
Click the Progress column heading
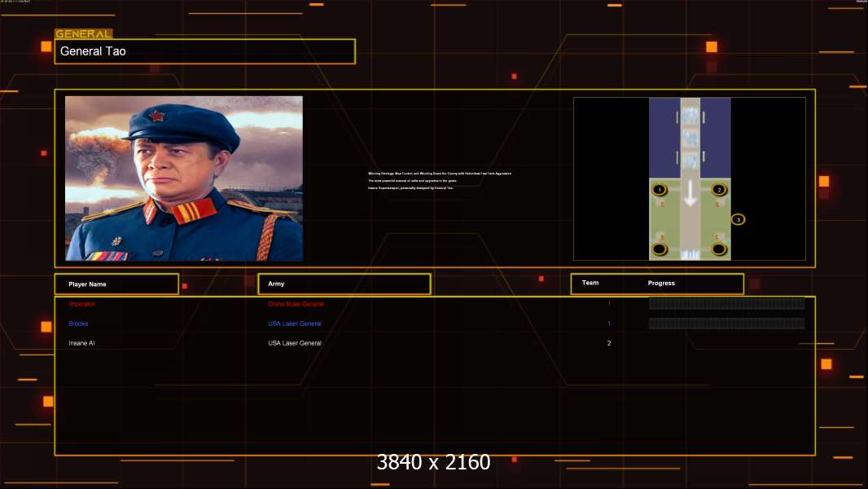661,283
